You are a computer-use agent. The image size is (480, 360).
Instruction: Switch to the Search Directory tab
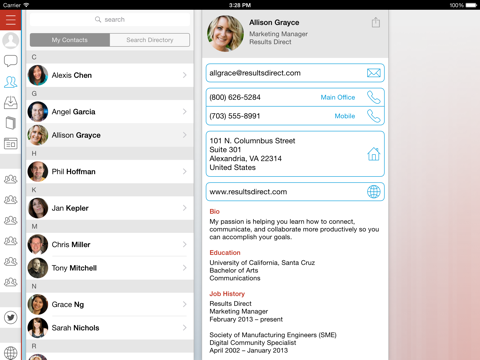150,40
